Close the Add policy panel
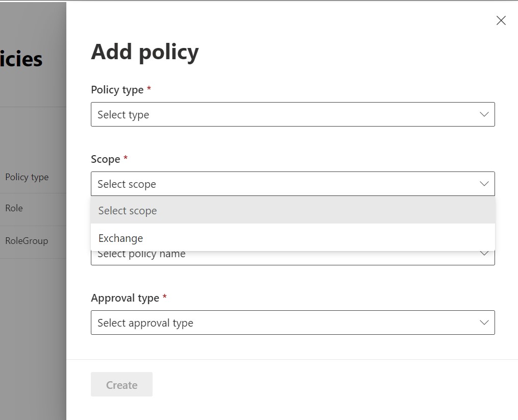 point(501,20)
